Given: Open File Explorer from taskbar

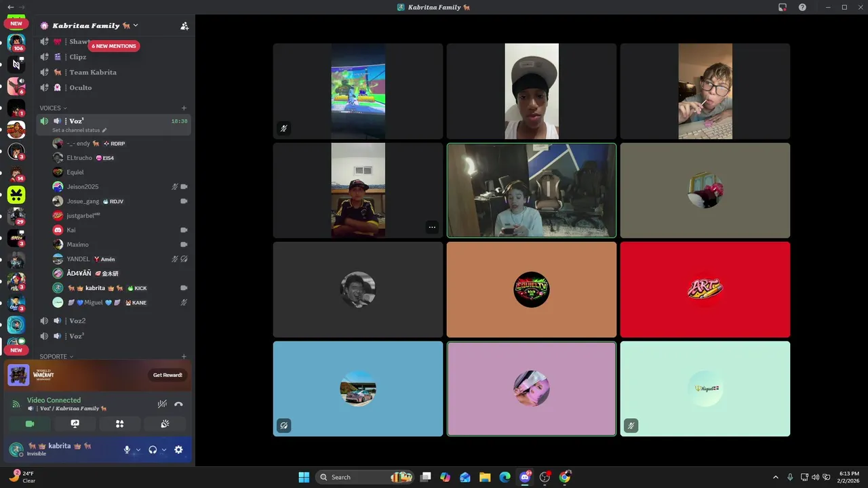Looking at the screenshot, I should click(485, 477).
